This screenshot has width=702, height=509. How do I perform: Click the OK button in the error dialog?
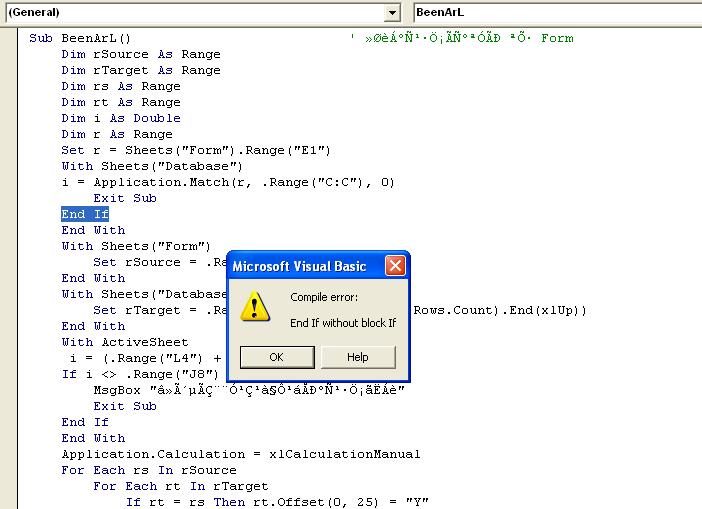tap(276, 357)
